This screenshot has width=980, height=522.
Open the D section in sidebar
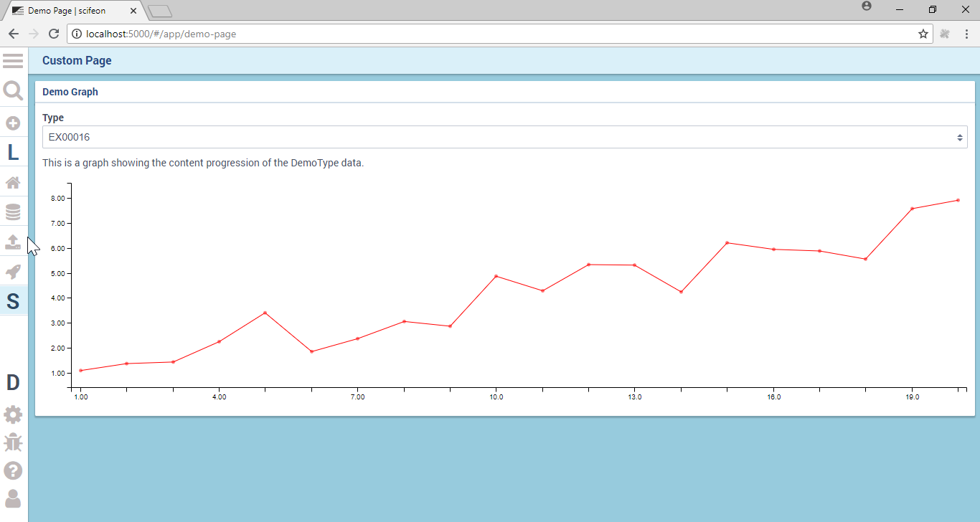click(x=13, y=383)
